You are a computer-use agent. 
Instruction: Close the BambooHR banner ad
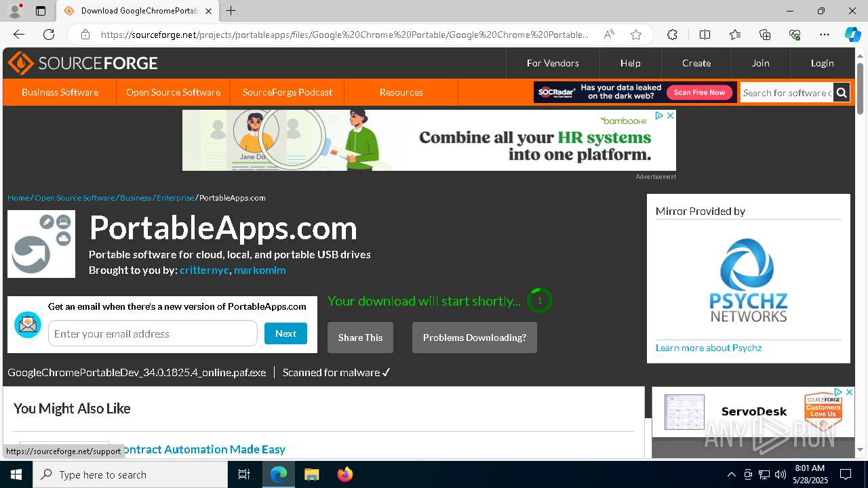point(670,116)
